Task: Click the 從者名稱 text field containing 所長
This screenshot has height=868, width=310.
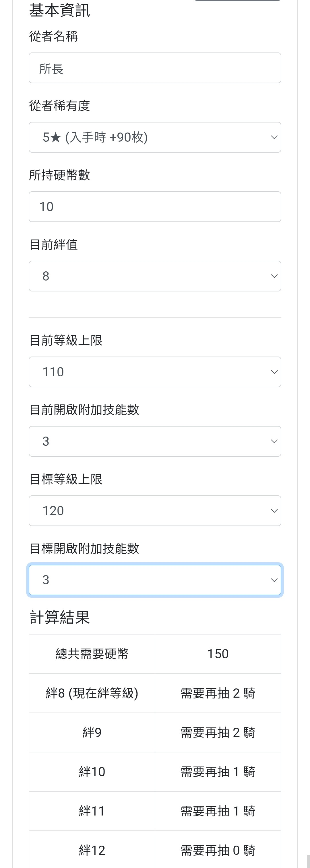Action: (x=155, y=68)
